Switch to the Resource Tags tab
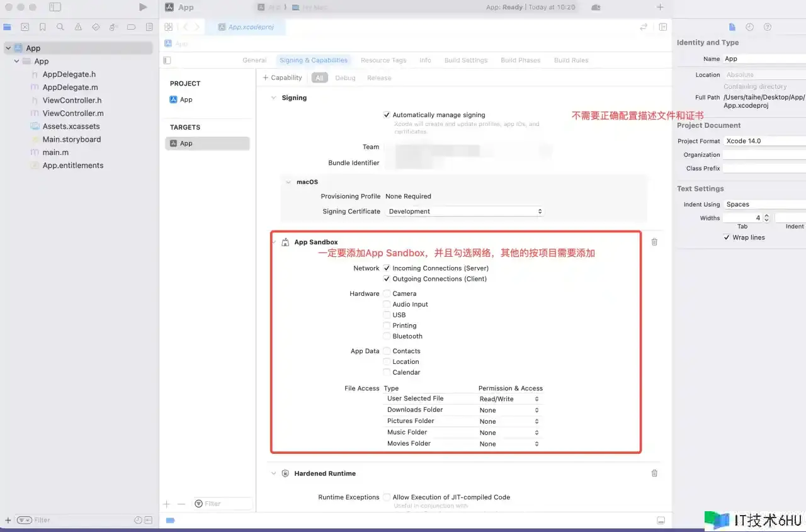The width and height of the screenshot is (806, 532). [x=383, y=60]
